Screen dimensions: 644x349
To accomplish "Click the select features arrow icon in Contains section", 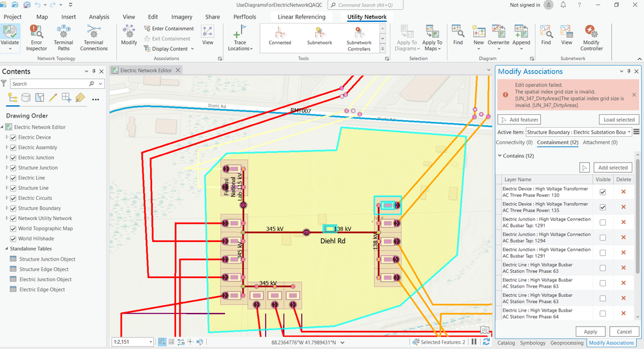I will coord(585,168).
